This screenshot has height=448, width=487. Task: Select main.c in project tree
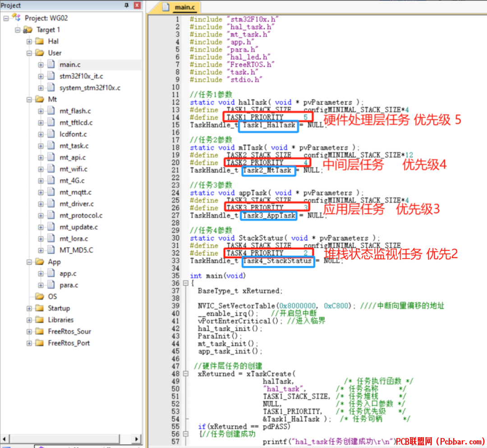coord(70,65)
